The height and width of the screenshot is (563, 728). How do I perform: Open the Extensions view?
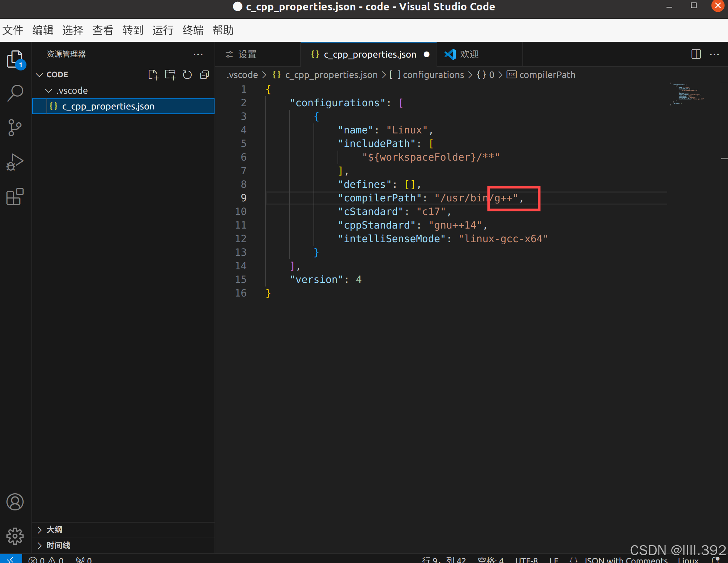tap(15, 196)
